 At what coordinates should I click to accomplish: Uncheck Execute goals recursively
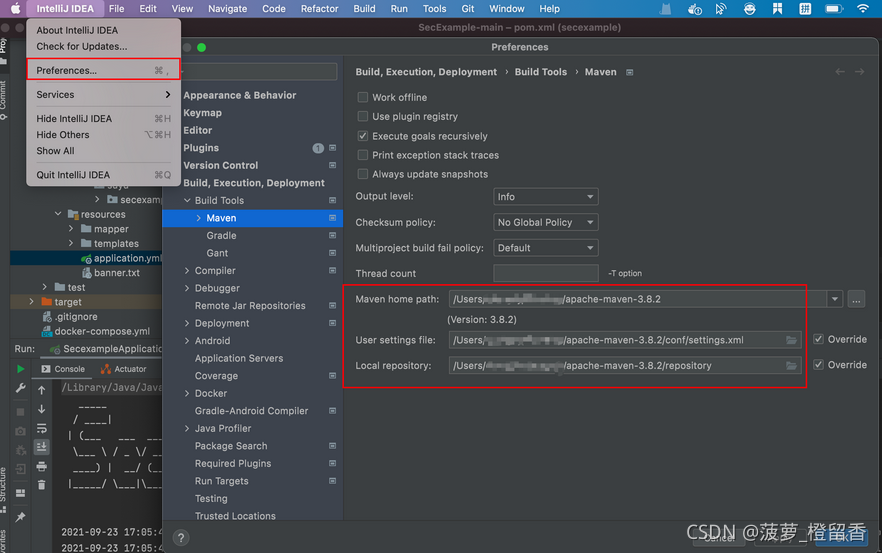[363, 136]
